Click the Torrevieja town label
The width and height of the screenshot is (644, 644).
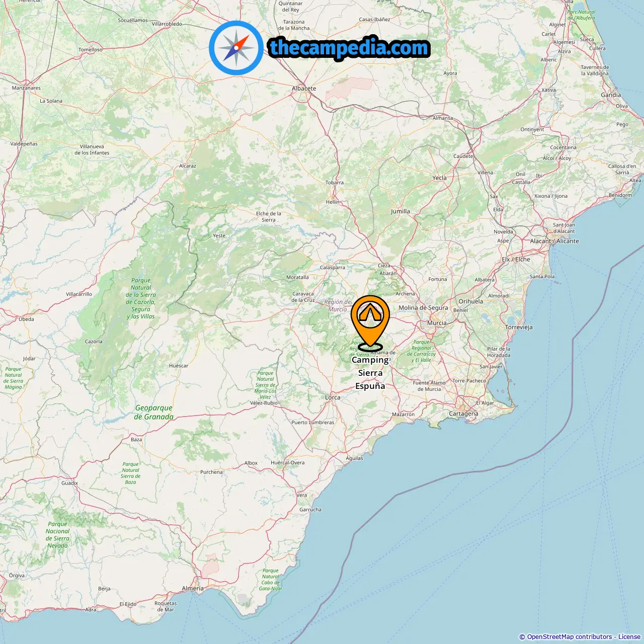(x=519, y=327)
